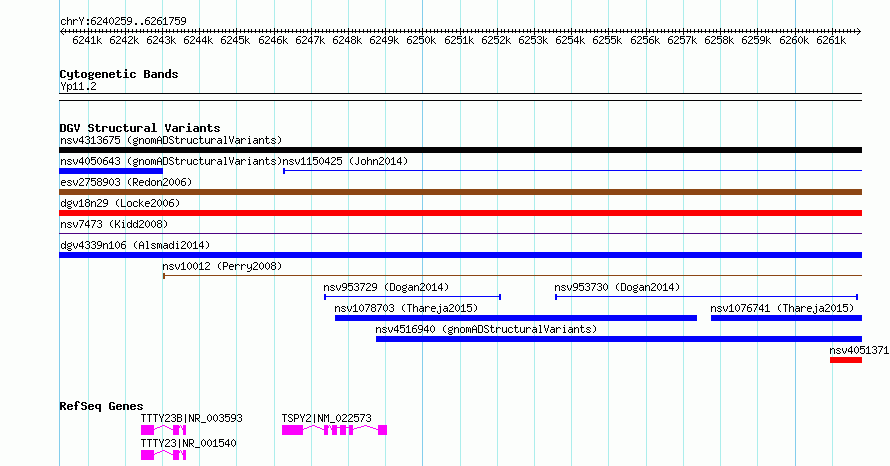This screenshot has width=890, height=466.
Task: Click the 6241k ruler tick label
Action: click(x=87, y=40)
